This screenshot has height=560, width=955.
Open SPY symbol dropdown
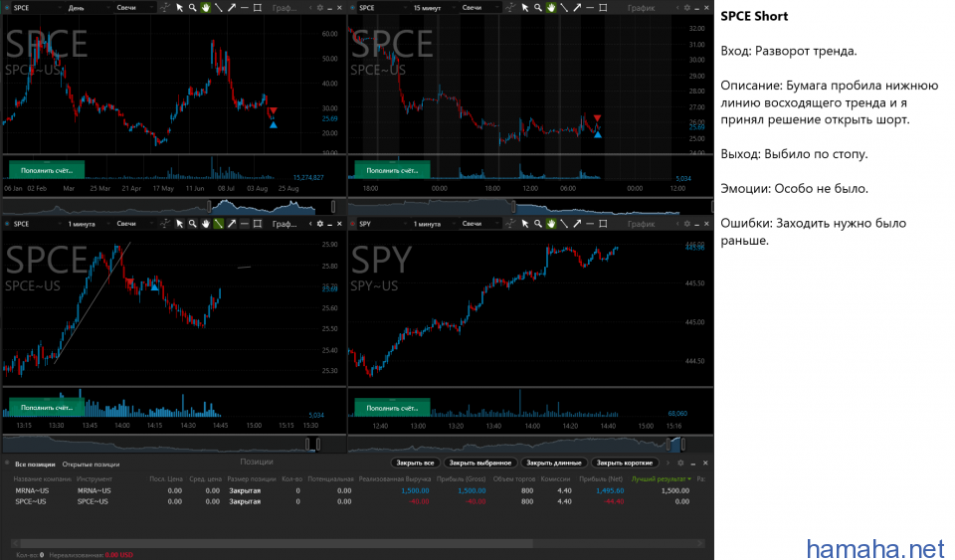[381, 224]
